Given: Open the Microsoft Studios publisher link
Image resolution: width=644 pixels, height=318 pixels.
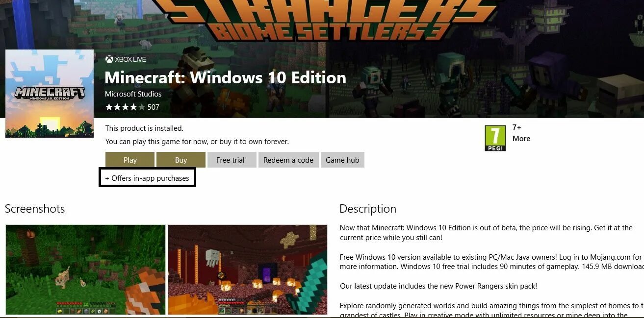Looking at the screenshot, I should pyautogui.click(x=133, y=94).
